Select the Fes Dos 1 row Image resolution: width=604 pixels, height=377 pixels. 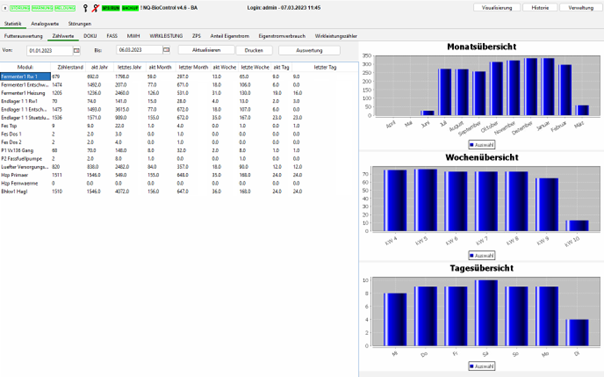click(x=179, y=134)
